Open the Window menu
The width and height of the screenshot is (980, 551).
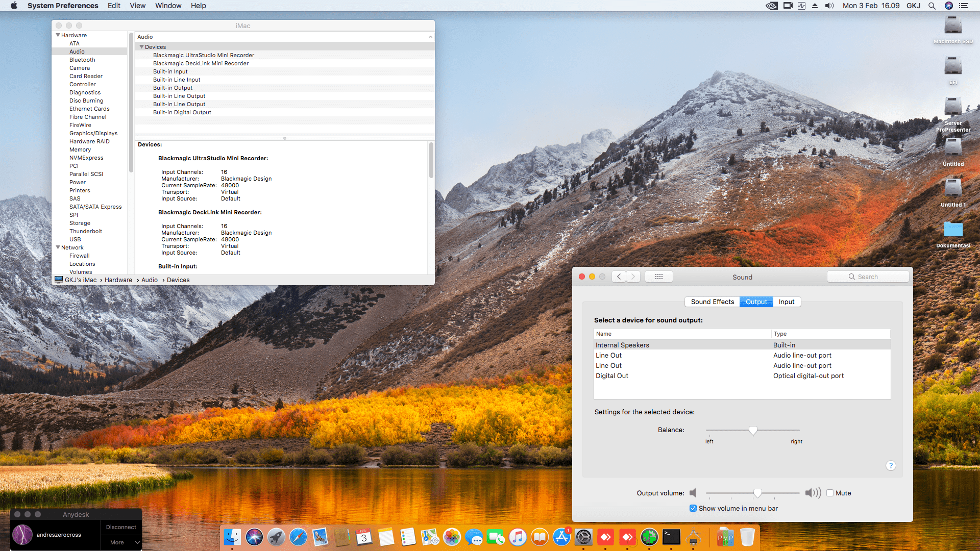coord(168,6)
